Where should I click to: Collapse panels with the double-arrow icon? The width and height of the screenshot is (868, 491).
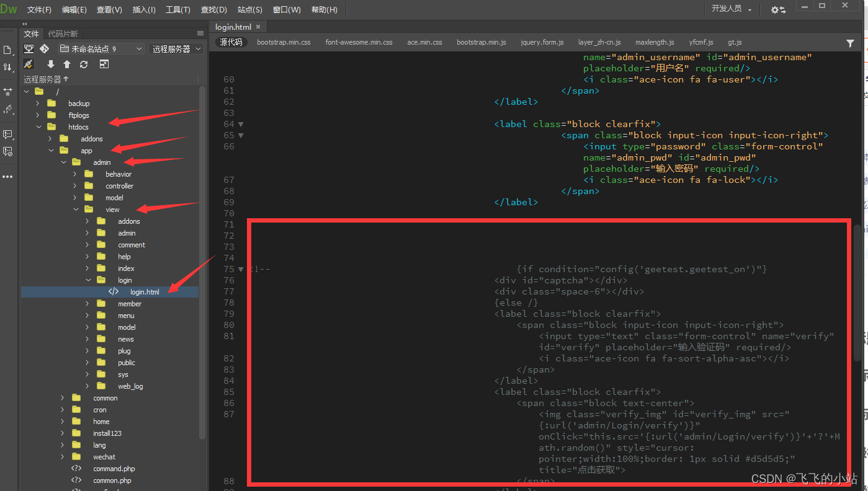click(x=25, y=24)
